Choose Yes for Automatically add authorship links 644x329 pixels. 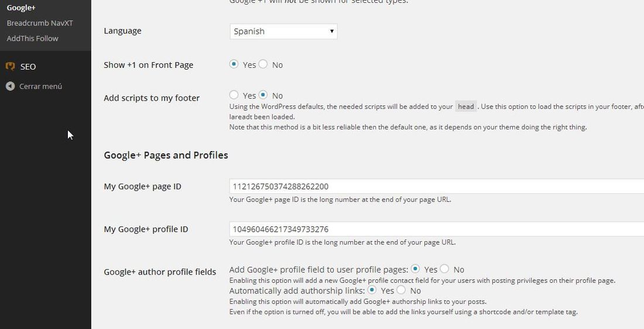click(372, 290)
